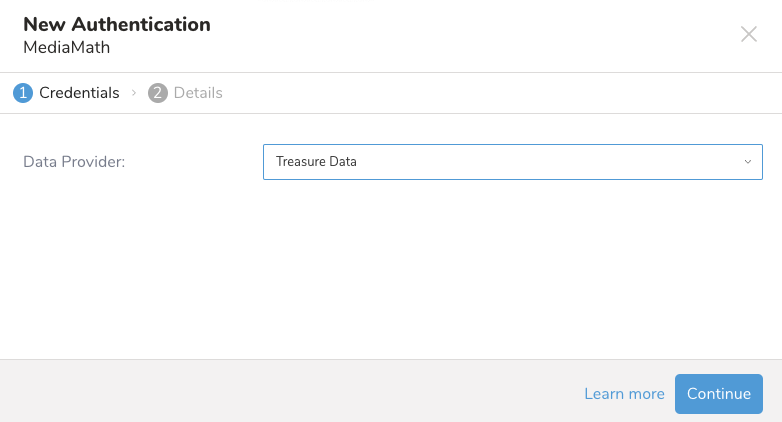Click the footer space right of Continue
This screenshot has width=782, height=422.
click(772, 394)
